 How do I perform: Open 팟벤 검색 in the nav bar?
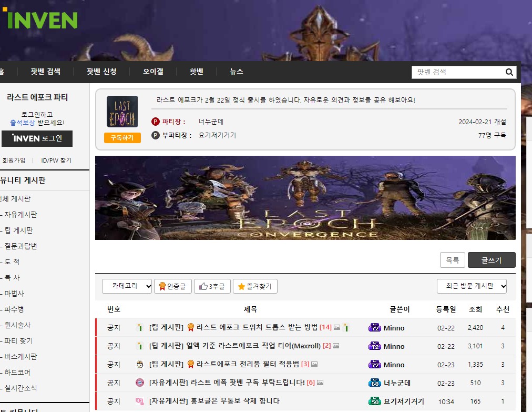pyautogui.click(x=45, y=72)
